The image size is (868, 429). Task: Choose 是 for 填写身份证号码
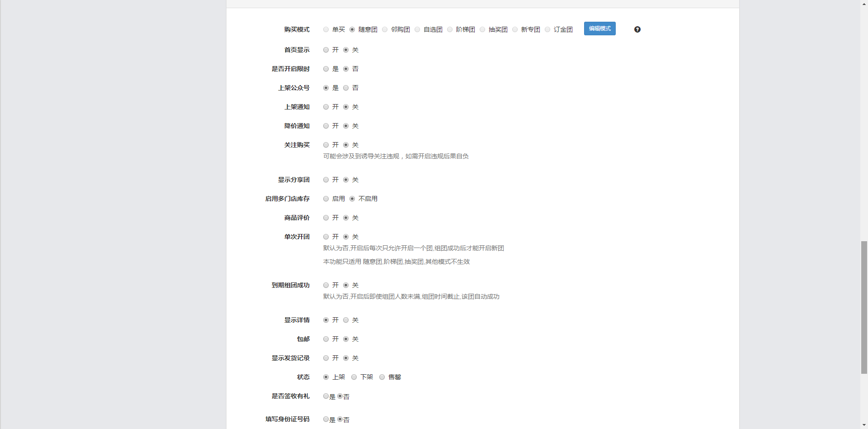click(326, 419)
